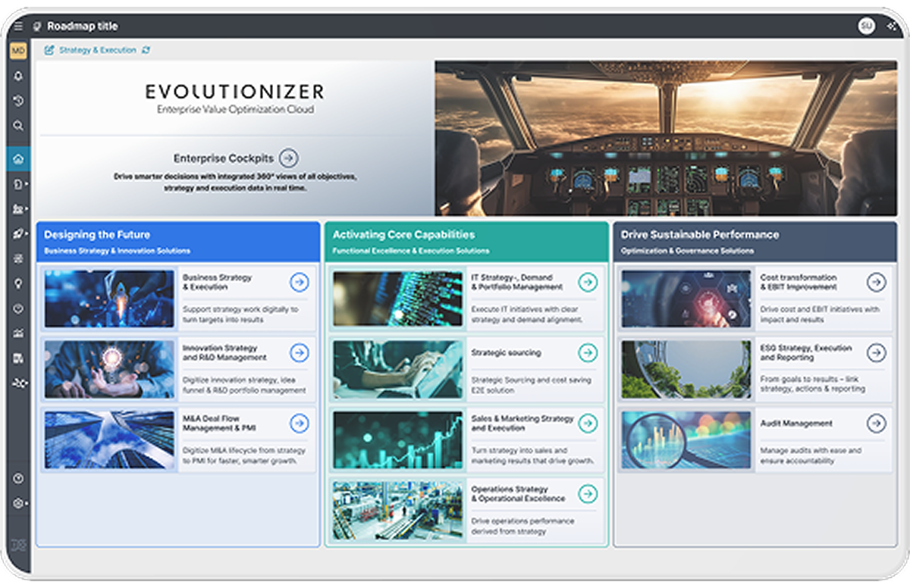The height and width of the screenshot is (588, 910).
Task: Click the Audit Management title
Action: point(796,424)
